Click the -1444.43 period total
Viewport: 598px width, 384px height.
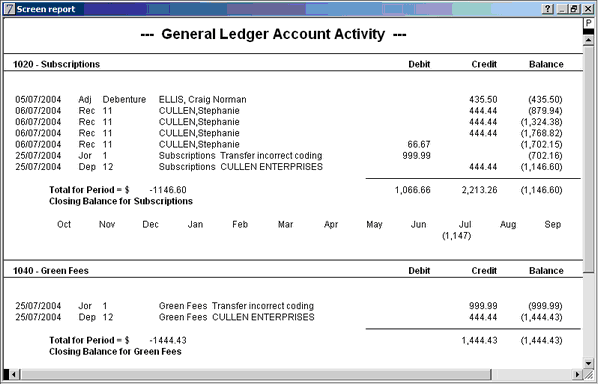(168, 340)
